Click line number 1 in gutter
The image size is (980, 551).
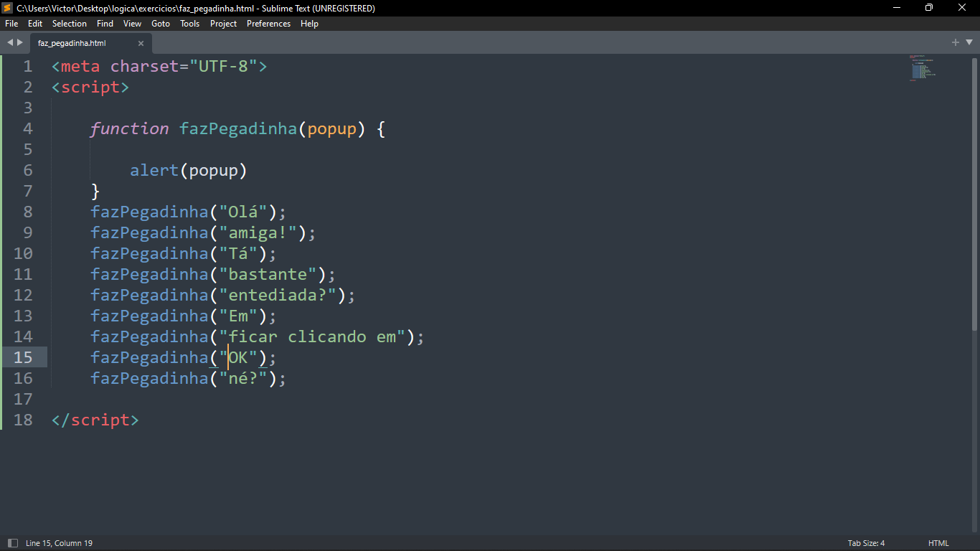pyautogui.click(x=27, y=67)
